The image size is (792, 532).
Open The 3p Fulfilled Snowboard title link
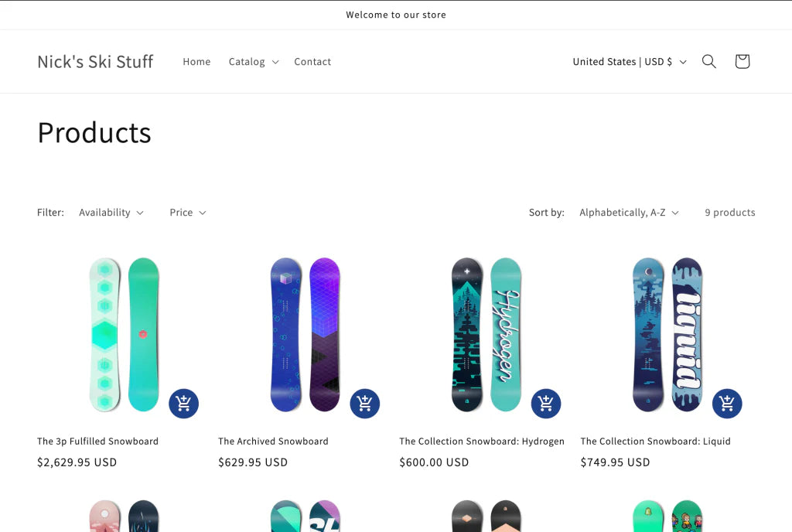[97, 442]
